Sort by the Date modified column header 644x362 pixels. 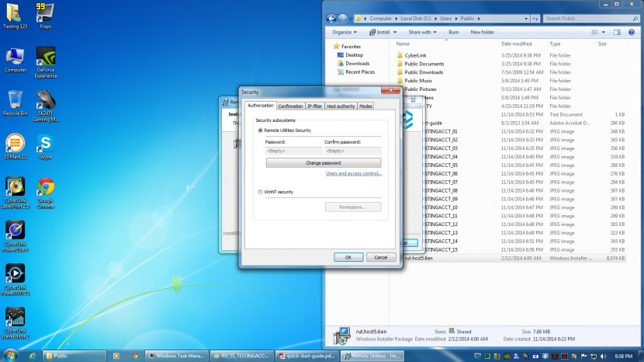coord(516,44)
